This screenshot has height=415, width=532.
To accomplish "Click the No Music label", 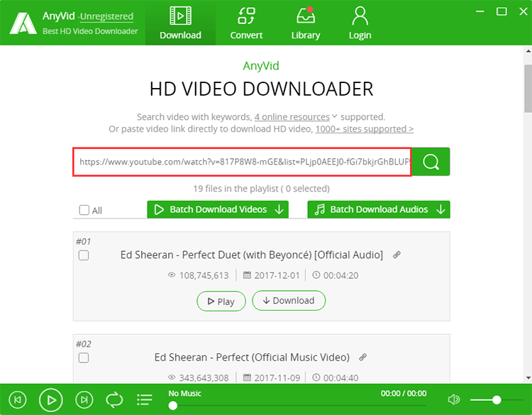I will 185,394.
